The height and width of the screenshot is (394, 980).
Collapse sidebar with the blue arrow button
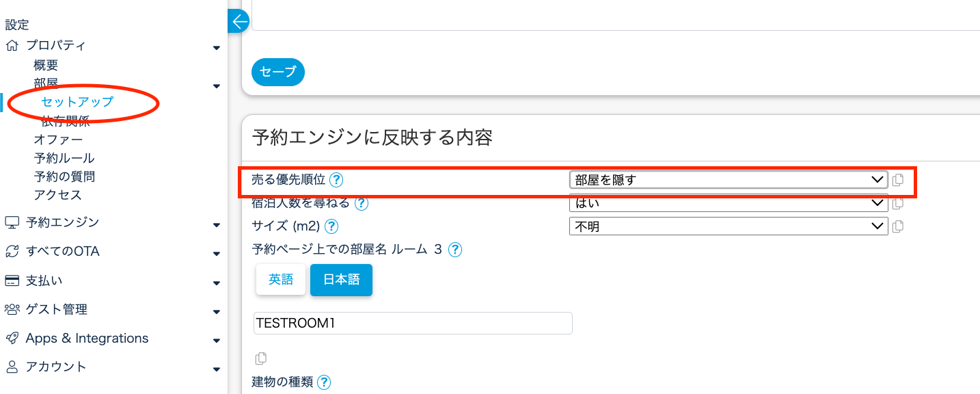[239, 21]
